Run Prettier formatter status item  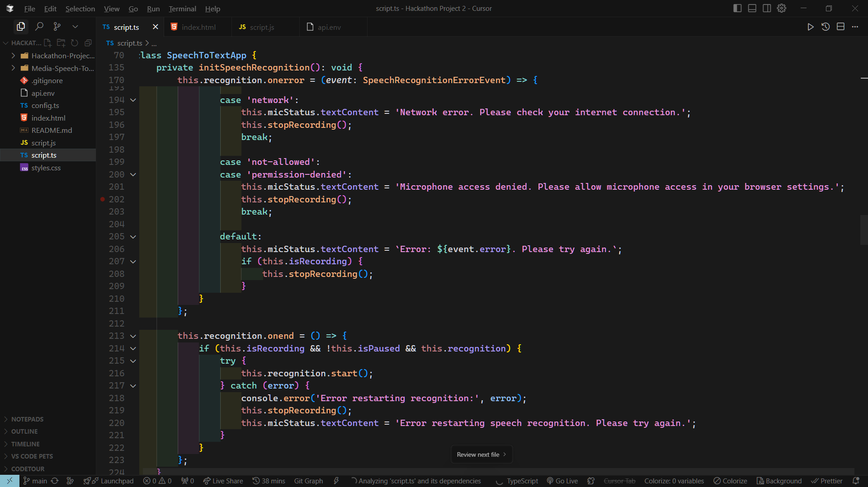827,481
